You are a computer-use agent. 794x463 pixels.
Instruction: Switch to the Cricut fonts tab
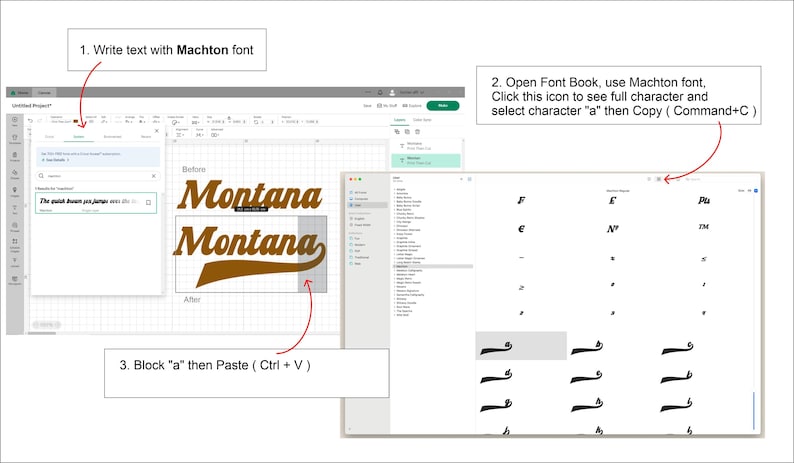click(x=49, y=137)
